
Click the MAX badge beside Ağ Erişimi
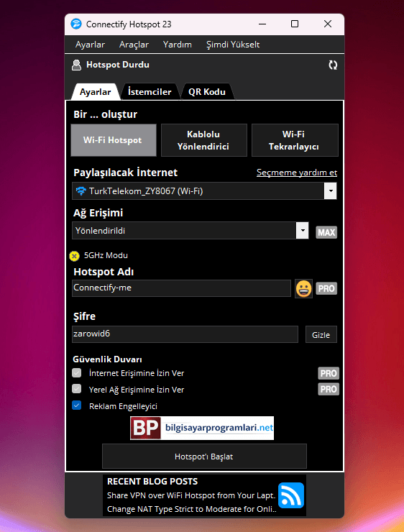326,232
